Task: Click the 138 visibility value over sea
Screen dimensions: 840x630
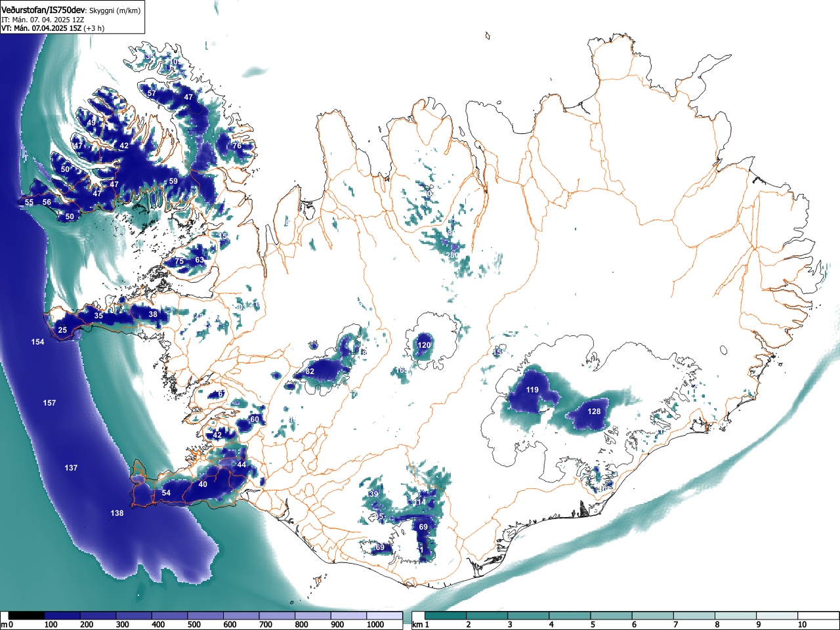Action: coord(117,513)
